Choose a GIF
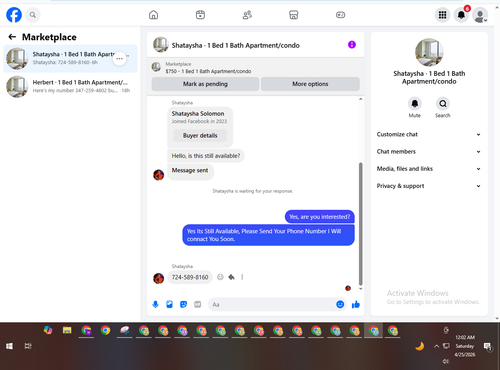The height and width of the screenshot is (370, 500). (198, 304)
